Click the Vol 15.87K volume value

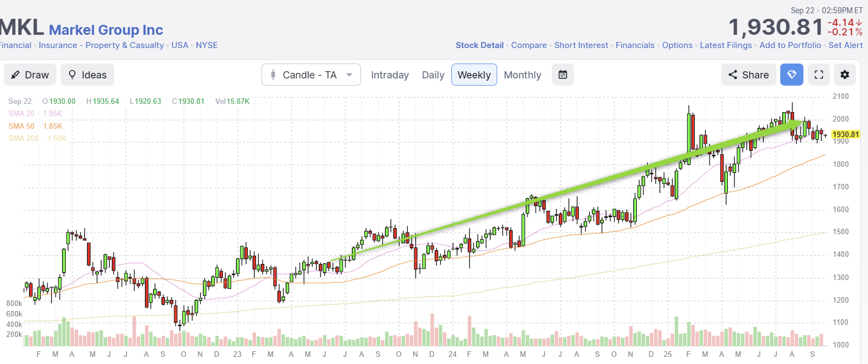[232, 101]
